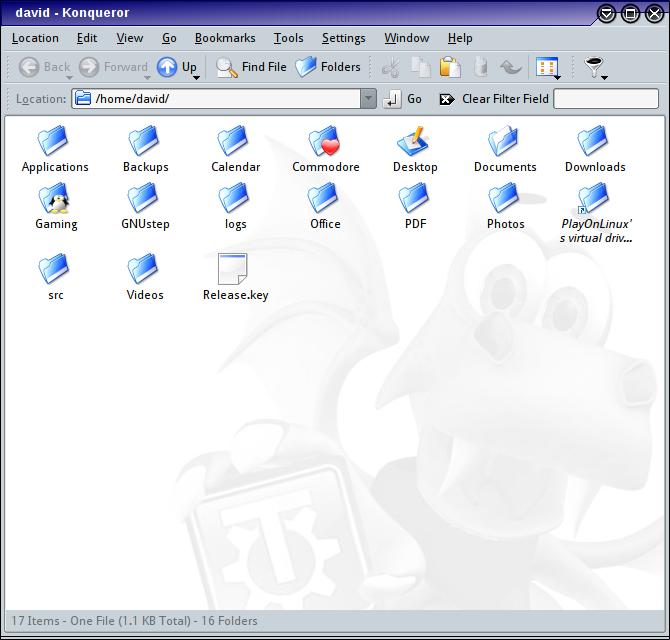670x640 pixels.
Task: Click the Back navigation button
Action: [44, 67]
